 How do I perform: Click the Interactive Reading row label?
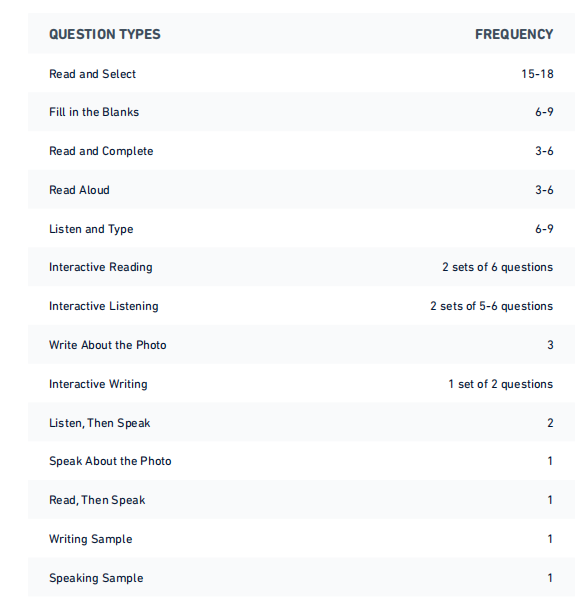pyautogui.click(x=101, y=267)
